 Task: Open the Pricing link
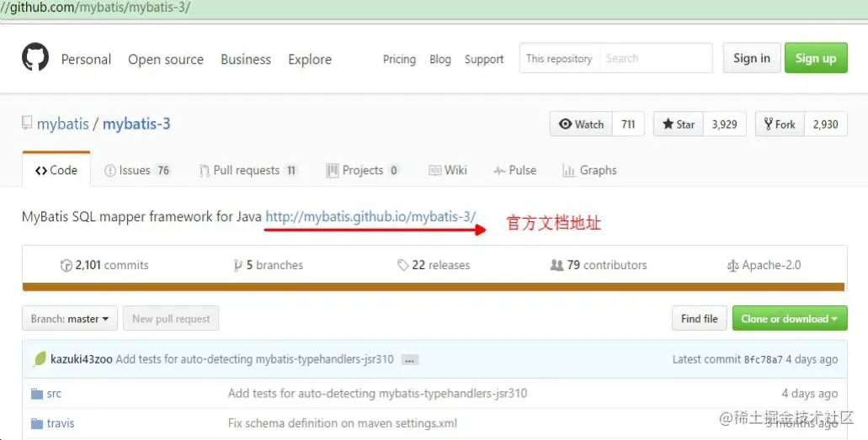coord(399,59)
